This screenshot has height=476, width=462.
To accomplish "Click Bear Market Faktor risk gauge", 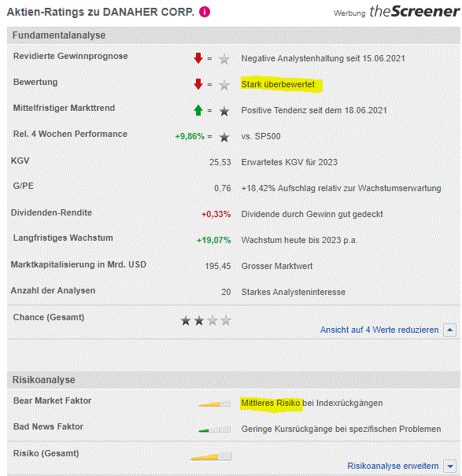I will point(214,404).
